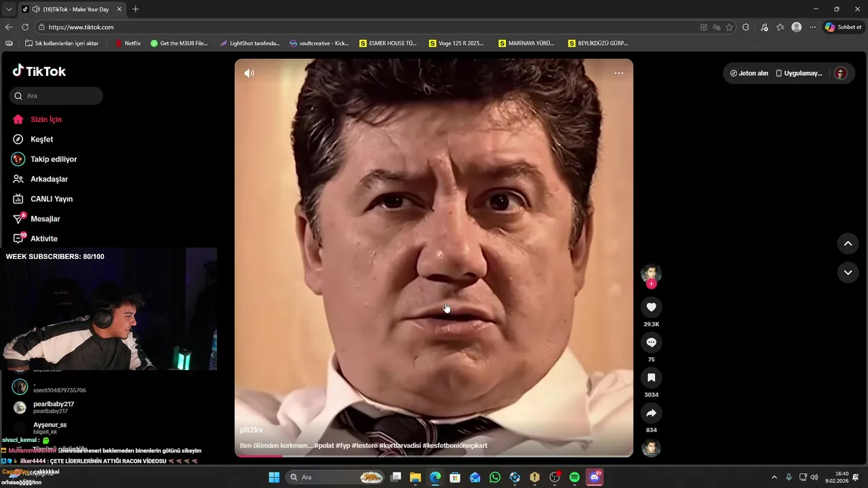This screenshot has height=488, width=868.
Task: Open Spotify from taskbar
Action: pos(574,477)
